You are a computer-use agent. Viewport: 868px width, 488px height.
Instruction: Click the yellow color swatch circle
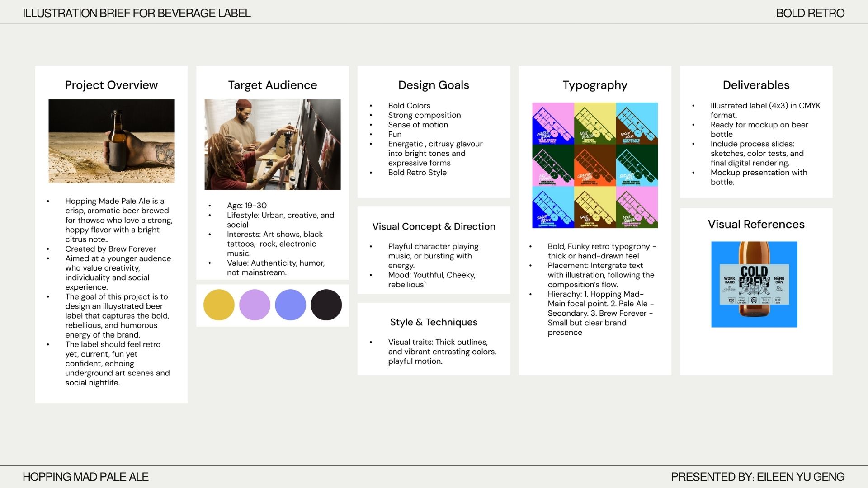(219, 305)
